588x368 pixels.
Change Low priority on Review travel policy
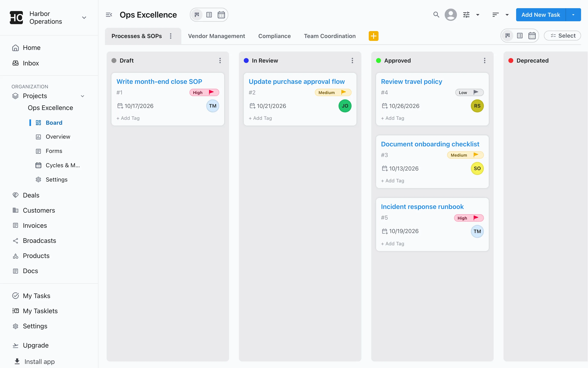click(x=469, y=92)
